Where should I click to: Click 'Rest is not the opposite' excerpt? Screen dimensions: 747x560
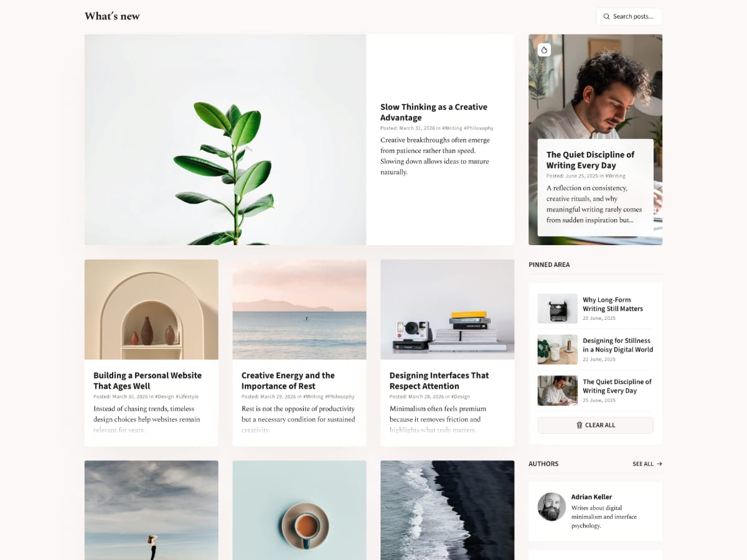(x=298, y=419)
